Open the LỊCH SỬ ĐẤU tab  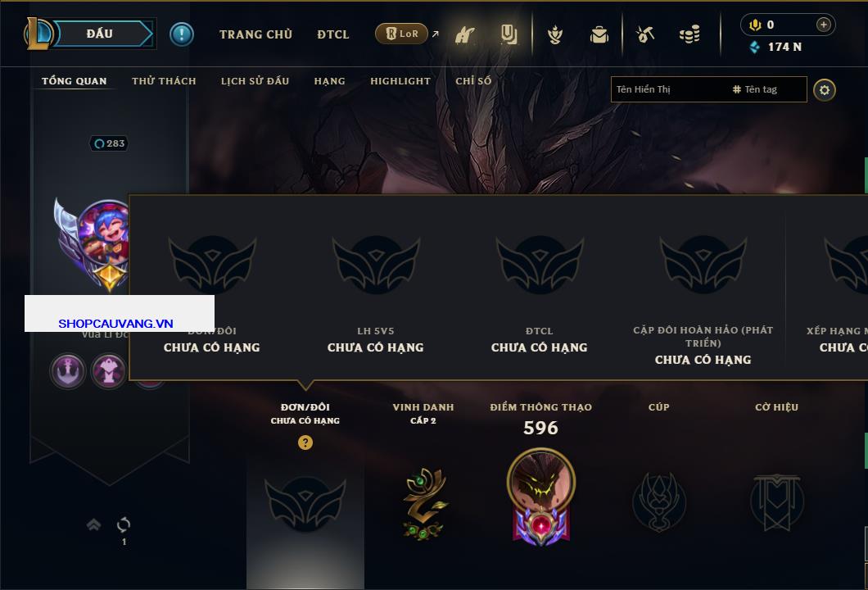[255, 81]
